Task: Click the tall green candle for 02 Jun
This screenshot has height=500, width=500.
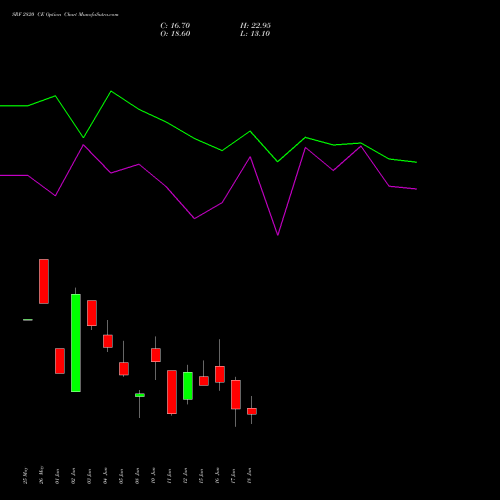Action: click(x=76, y=343)
